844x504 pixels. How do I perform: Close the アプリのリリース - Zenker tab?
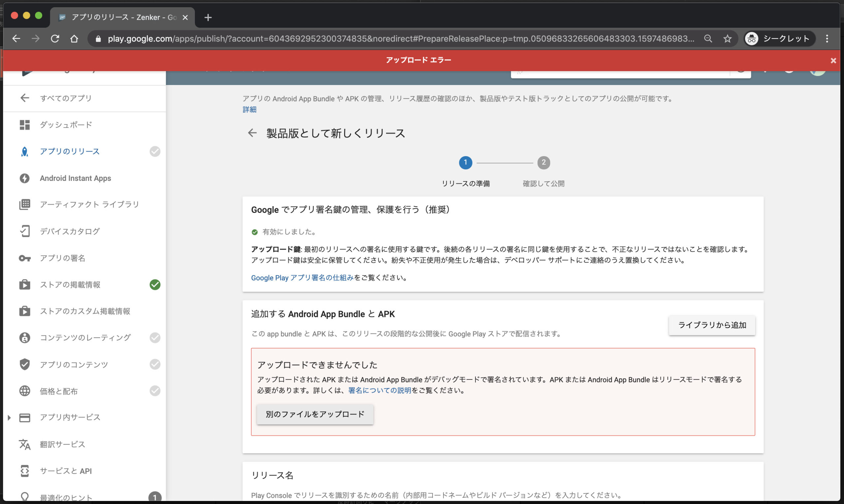point(185,17)
